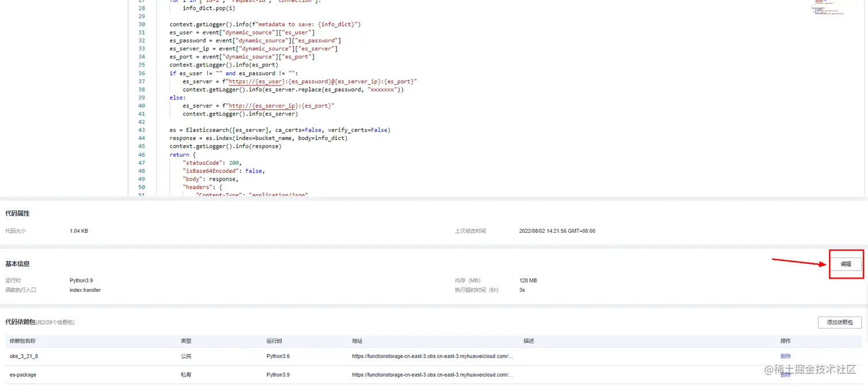The image size is (868, 387).
Task: Click the info_dict.pop(i) line
Action: pos(209,9)
